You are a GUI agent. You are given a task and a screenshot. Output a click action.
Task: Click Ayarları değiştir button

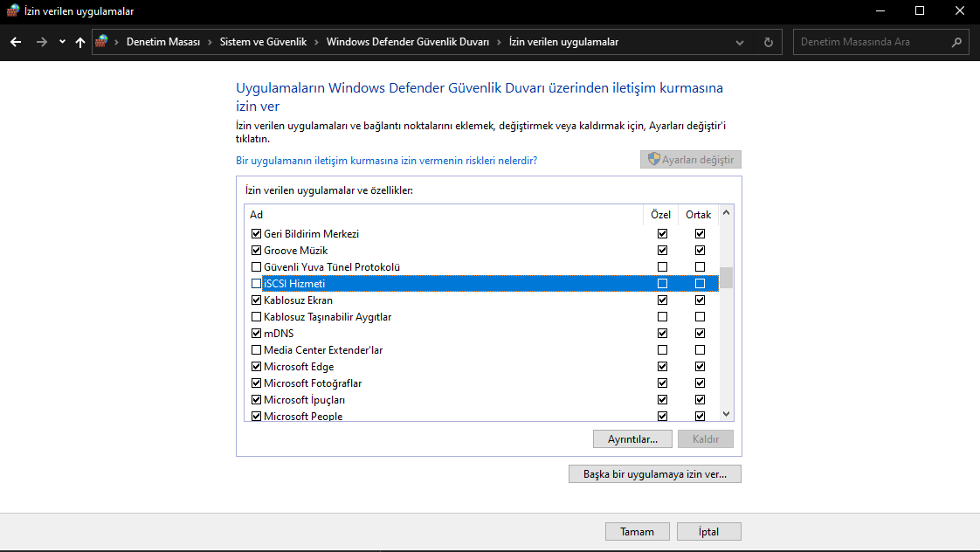pyautogui.click(x=691, y=160)
